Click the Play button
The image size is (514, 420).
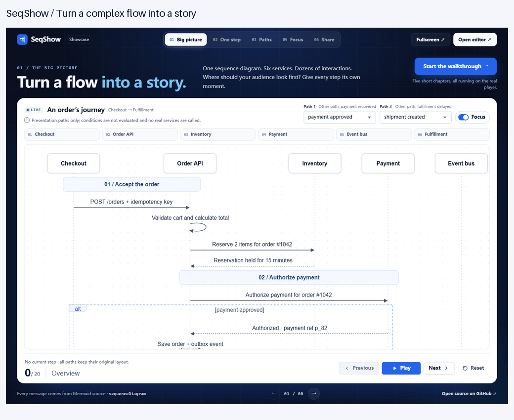coord(401,368)
